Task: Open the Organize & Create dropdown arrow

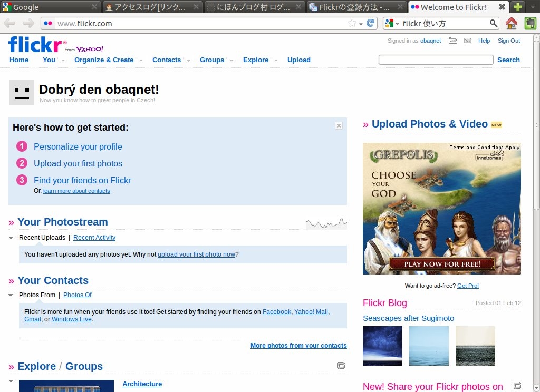Action: (141, 60)
